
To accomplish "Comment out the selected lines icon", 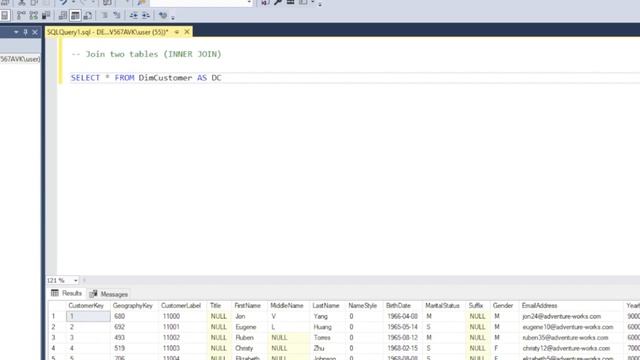I will (104, 16).
